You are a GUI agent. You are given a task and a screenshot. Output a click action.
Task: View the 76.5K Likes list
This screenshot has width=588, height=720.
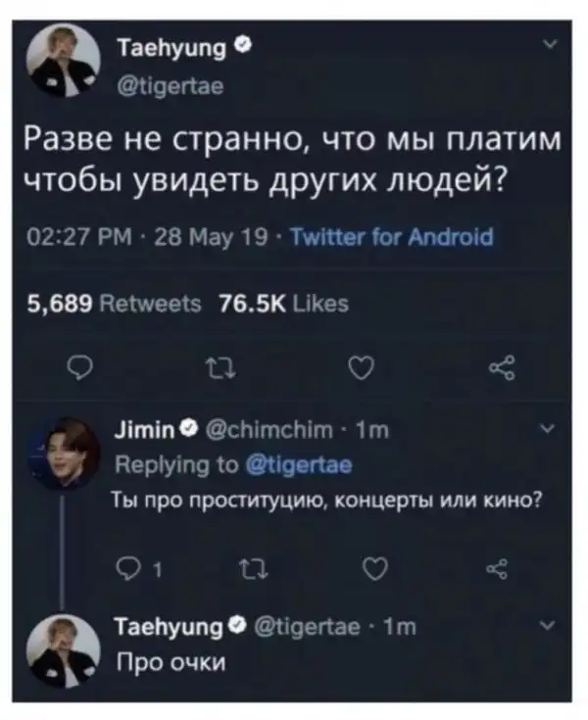click(284, 305)
